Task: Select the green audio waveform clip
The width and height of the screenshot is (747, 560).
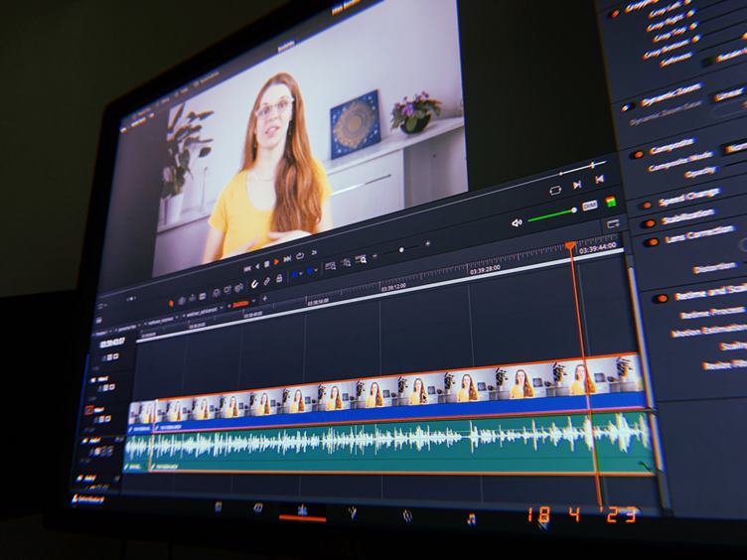Action: tap(400, 443)
